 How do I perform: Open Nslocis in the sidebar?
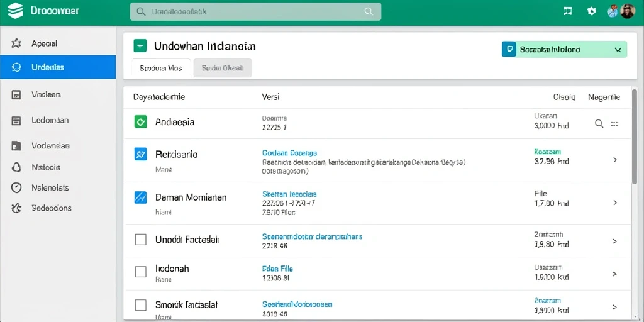click(x=58, y=167)
